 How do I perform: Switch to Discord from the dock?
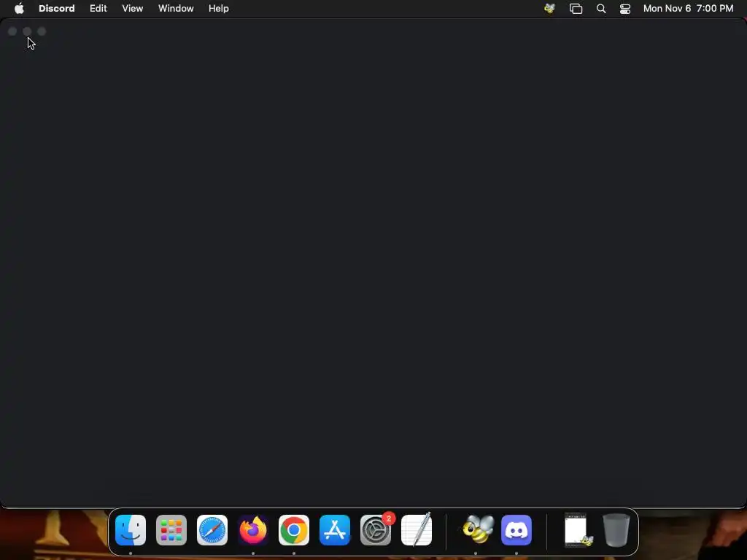516,530
